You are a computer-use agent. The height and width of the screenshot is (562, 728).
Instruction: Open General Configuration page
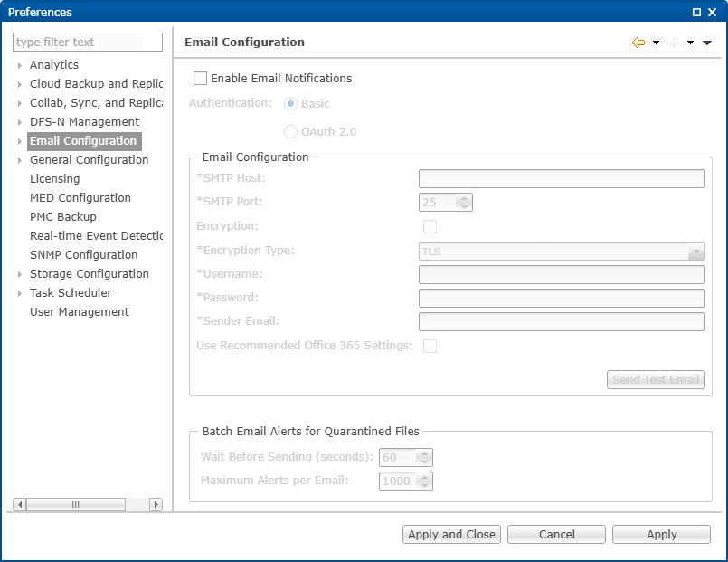[90, 160]
